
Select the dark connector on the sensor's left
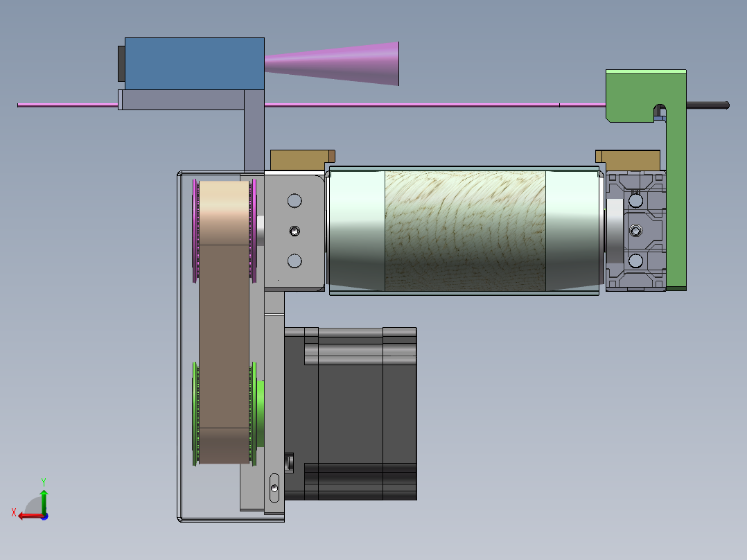click(121, 63)
